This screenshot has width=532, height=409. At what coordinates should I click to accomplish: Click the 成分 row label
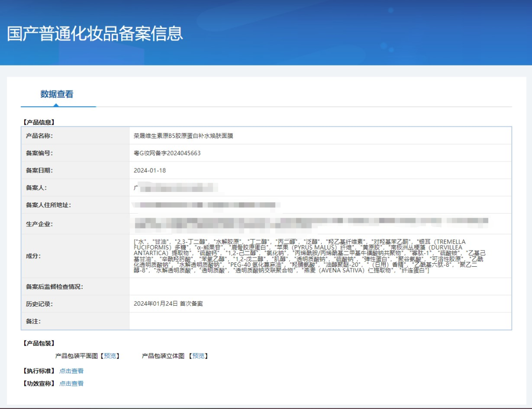tap(33, 256)
